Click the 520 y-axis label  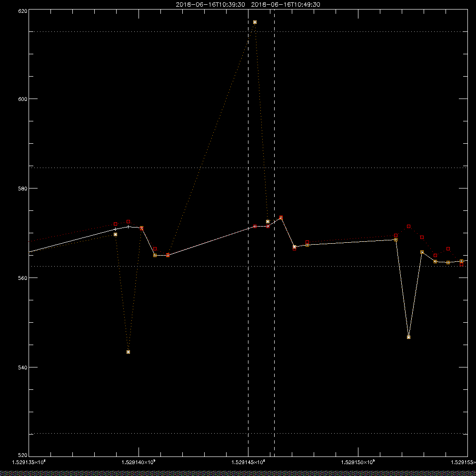coord(23,456)
